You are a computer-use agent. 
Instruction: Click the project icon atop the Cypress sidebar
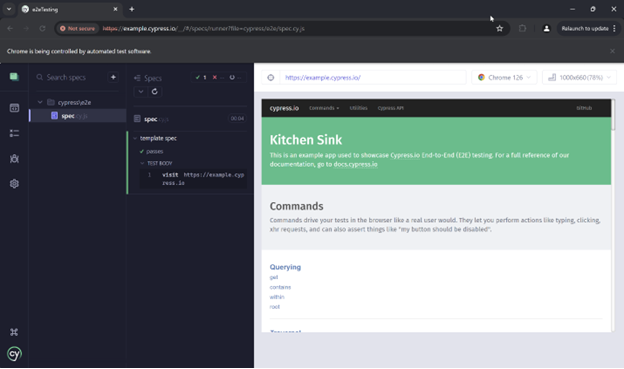(14, 76)
